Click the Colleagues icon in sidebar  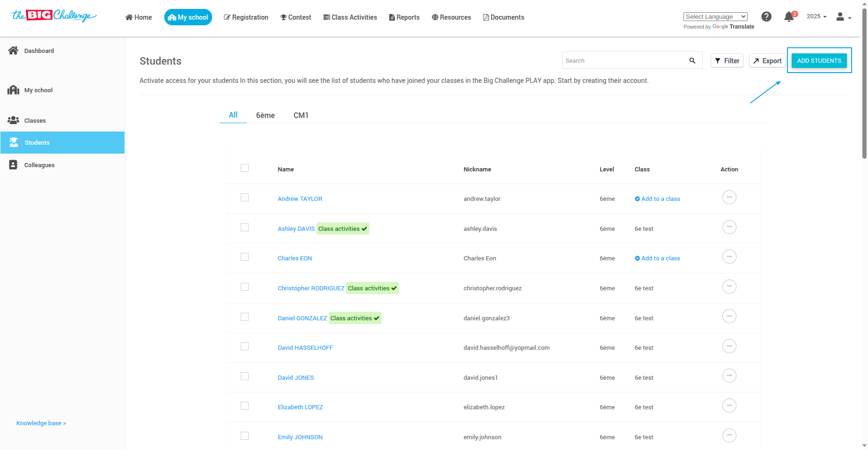point(14,165)
